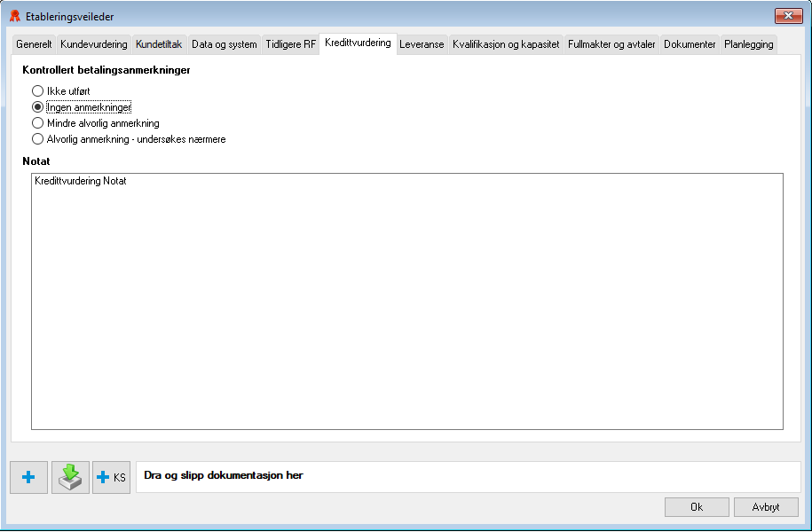This screenshot has width=812, height=532.
Task: Click the blue plus add button
Action: (x=29, y=477)
